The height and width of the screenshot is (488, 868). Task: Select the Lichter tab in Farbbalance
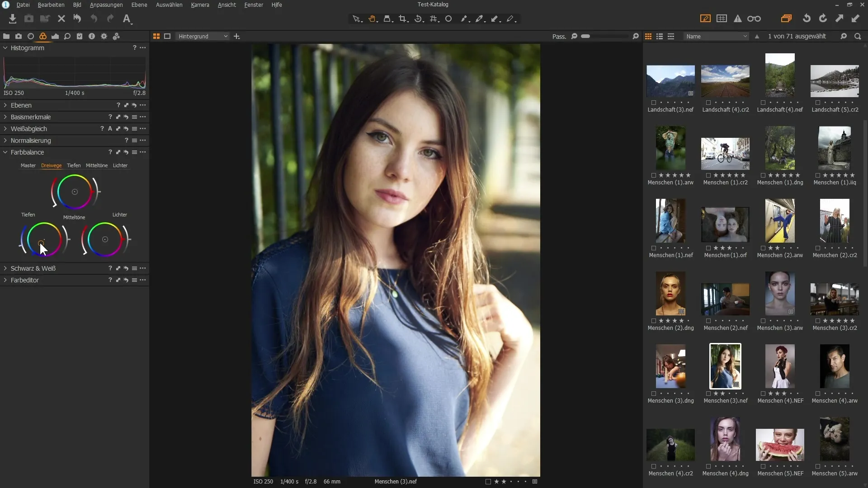pyautogui.click(x=120, y=165)
